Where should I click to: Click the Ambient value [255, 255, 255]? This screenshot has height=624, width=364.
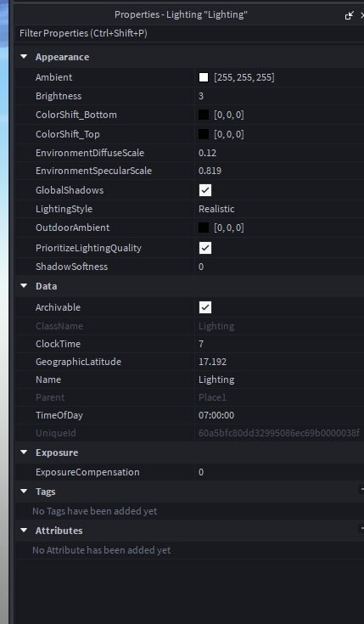click(244, 77)
